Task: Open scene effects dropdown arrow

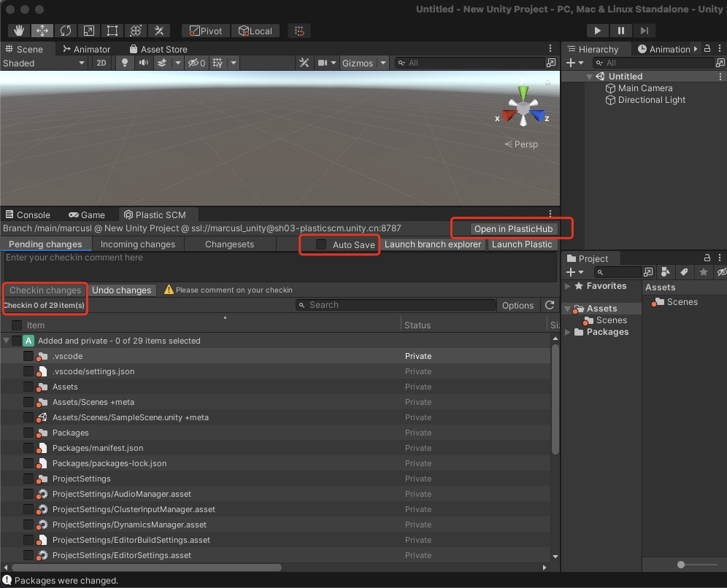Action: click(177, 63)
